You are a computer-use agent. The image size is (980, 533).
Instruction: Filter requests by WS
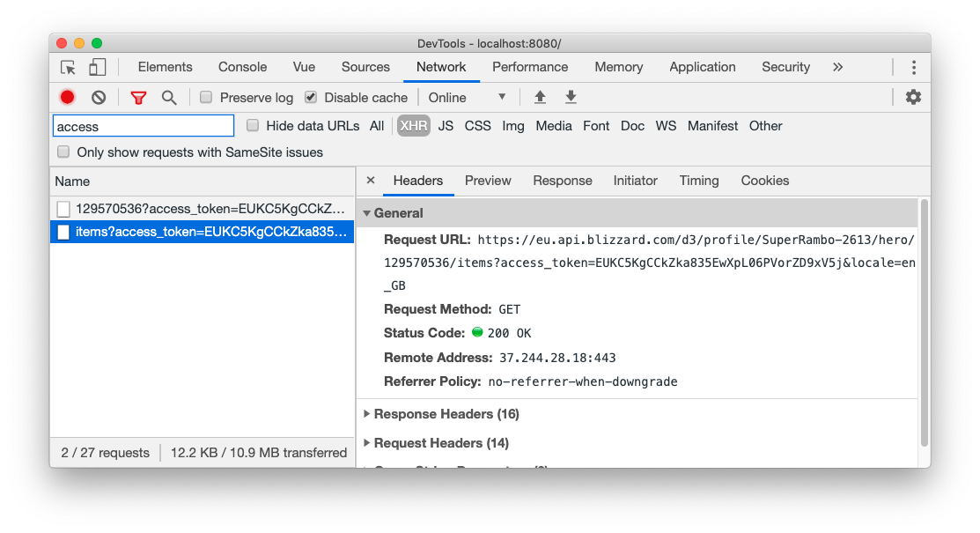[x=666, y=126]
